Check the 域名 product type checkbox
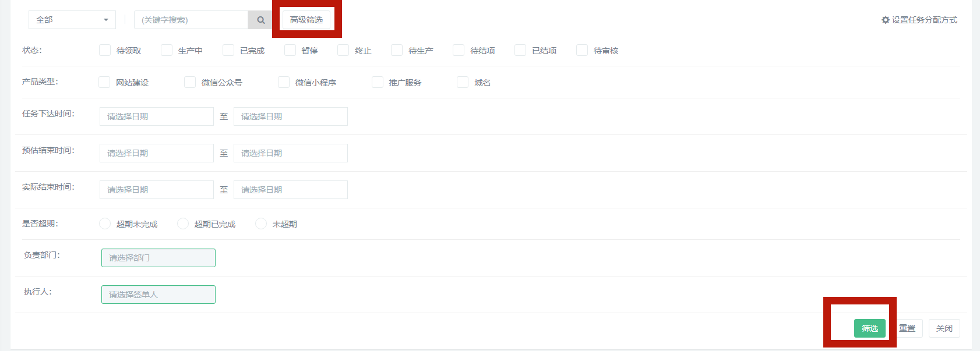The height and width of the screenshot is (351, 980). pos(463,83)
